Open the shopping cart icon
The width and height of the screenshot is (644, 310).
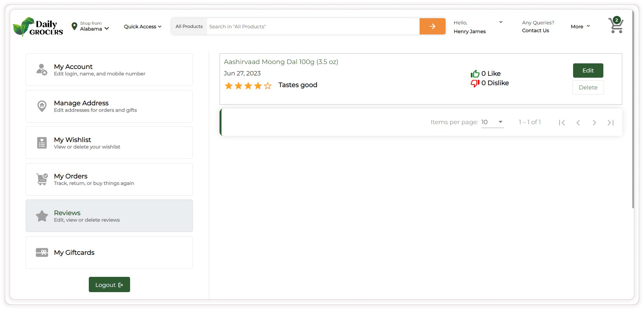[616, 26]
